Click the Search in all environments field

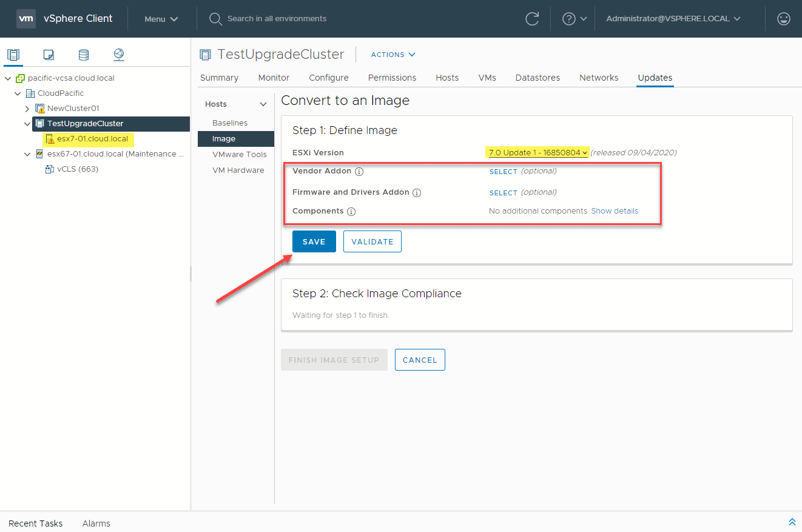pos(277,19)
